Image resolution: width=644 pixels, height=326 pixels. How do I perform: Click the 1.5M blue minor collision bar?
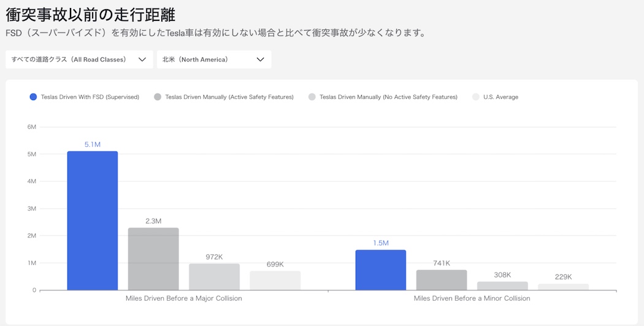pos(381,270)
